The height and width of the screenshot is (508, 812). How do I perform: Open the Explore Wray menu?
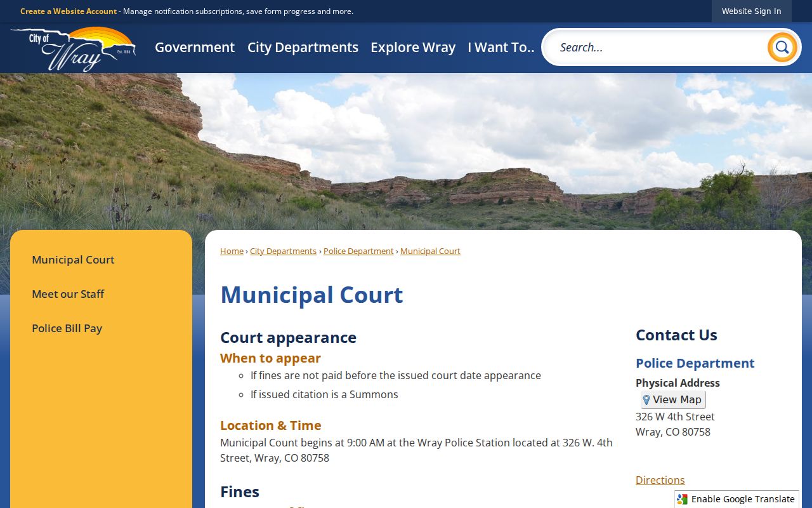point(413,48)
